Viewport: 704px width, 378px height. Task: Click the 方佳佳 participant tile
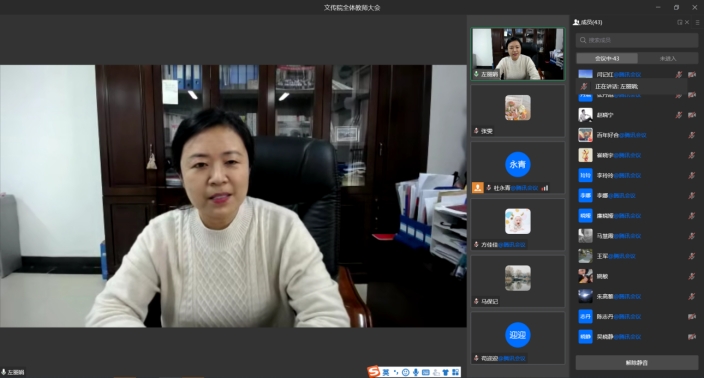[518, 224]
